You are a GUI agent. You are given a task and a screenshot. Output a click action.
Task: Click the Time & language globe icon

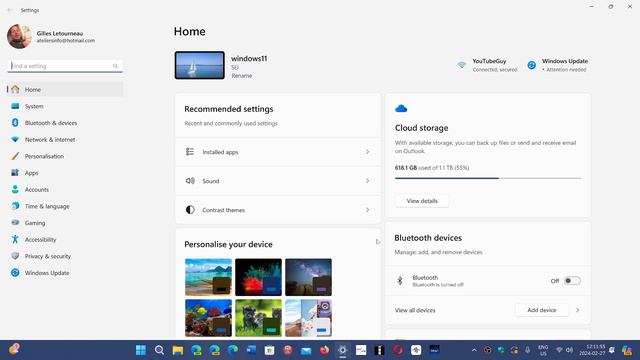pos(15,206)
